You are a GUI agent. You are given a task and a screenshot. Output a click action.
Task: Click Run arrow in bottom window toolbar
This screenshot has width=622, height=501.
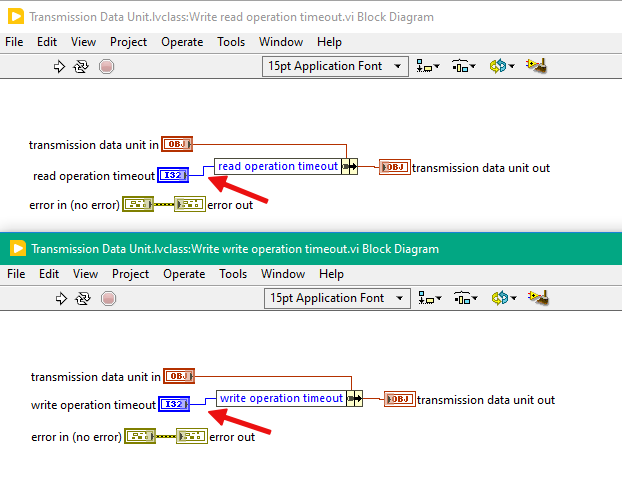point(61,298)
